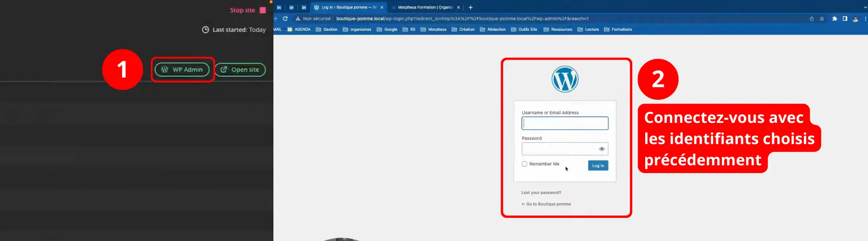Toggle the browser side panel icon
The width and height of the screenshot is (868, 241).
845,18
